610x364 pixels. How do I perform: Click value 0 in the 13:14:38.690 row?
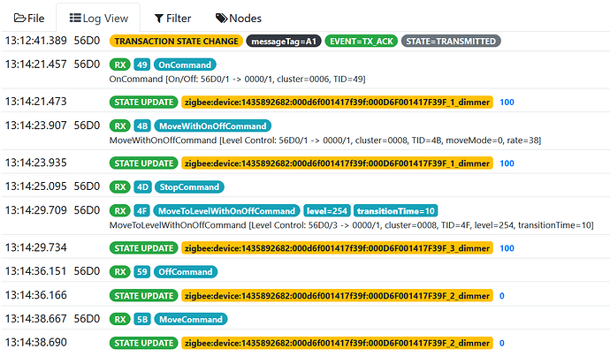point(502,344)
